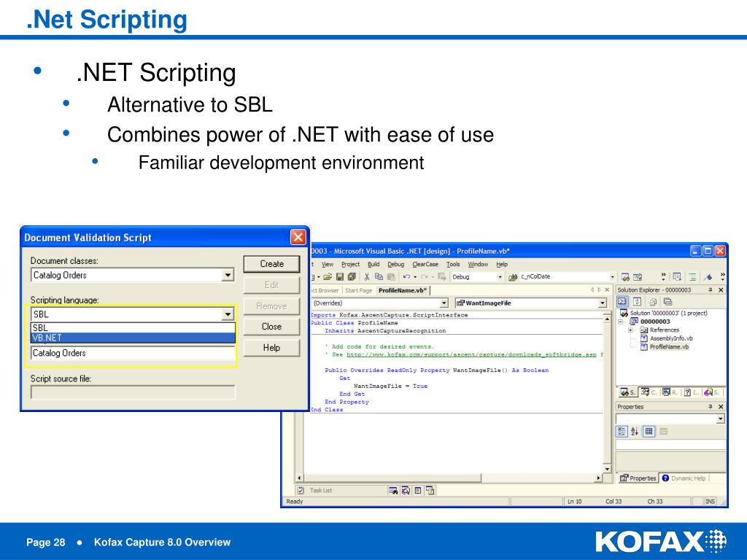Switch to the ProfileName.vb tab
Viewport: 747px width, 560px height.
pos(403,290)
